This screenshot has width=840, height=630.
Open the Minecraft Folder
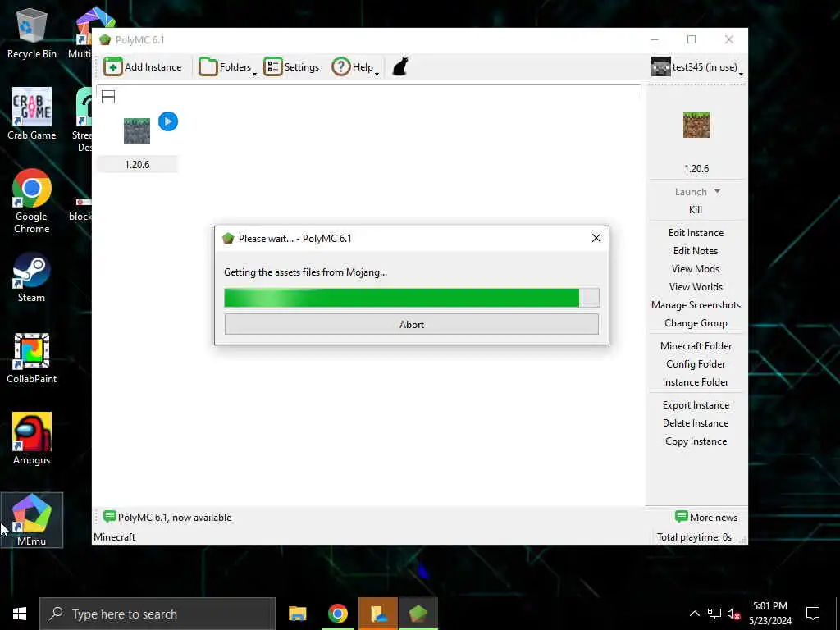[696, 346]
